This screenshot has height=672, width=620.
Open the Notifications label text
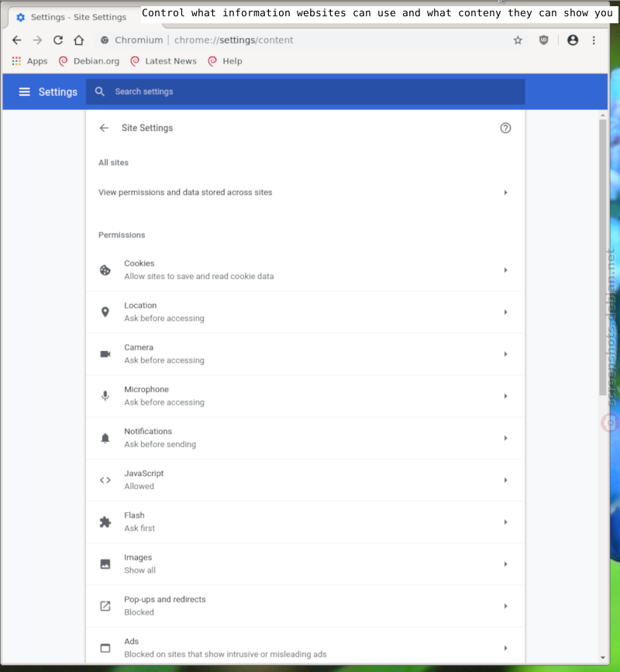[148, 431]
